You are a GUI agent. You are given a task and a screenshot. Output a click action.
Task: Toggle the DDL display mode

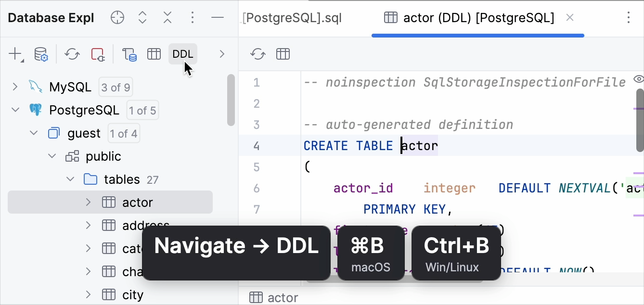point(183,54)
